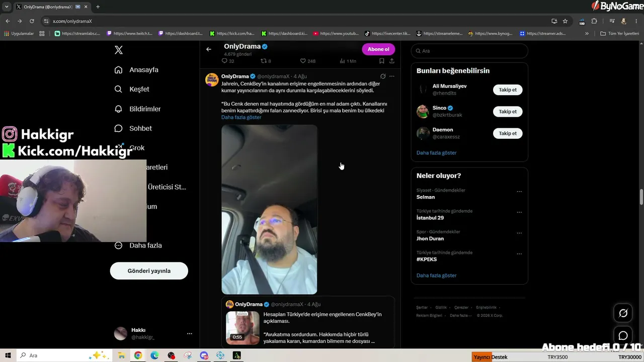Bookmark this page with the star icon
This screenshot has height=362, width=644.
pyautogui.click(x=565, y=21)
